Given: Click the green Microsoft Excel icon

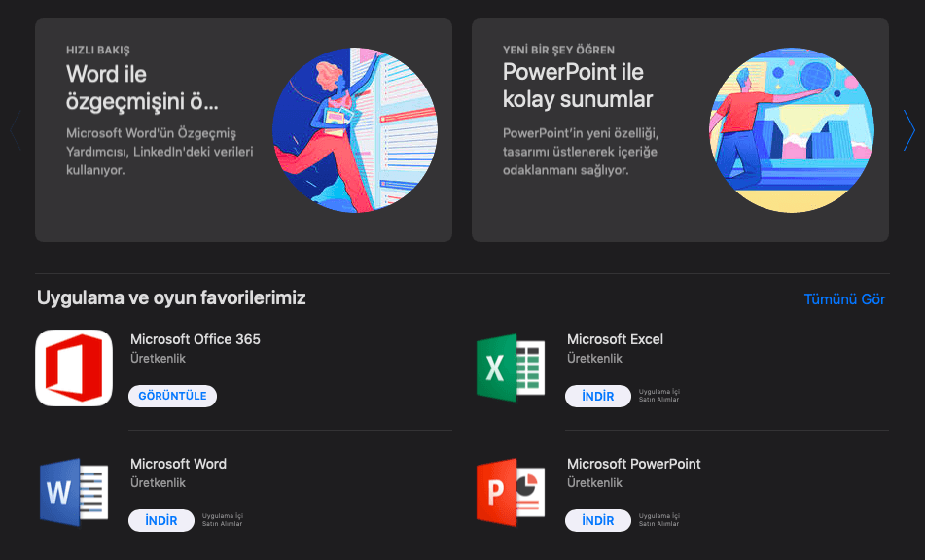Looking at the screenshot, I should click(x=511, y=367).
